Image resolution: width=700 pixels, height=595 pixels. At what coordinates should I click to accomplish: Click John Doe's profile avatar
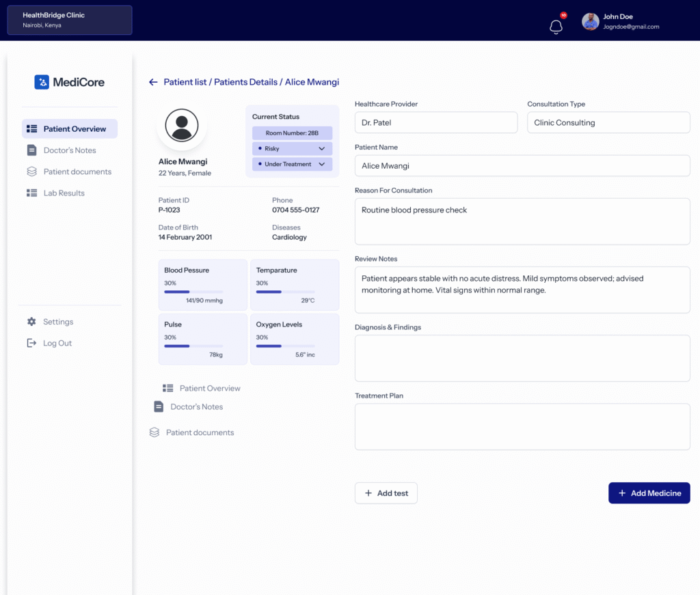[590, 22]
